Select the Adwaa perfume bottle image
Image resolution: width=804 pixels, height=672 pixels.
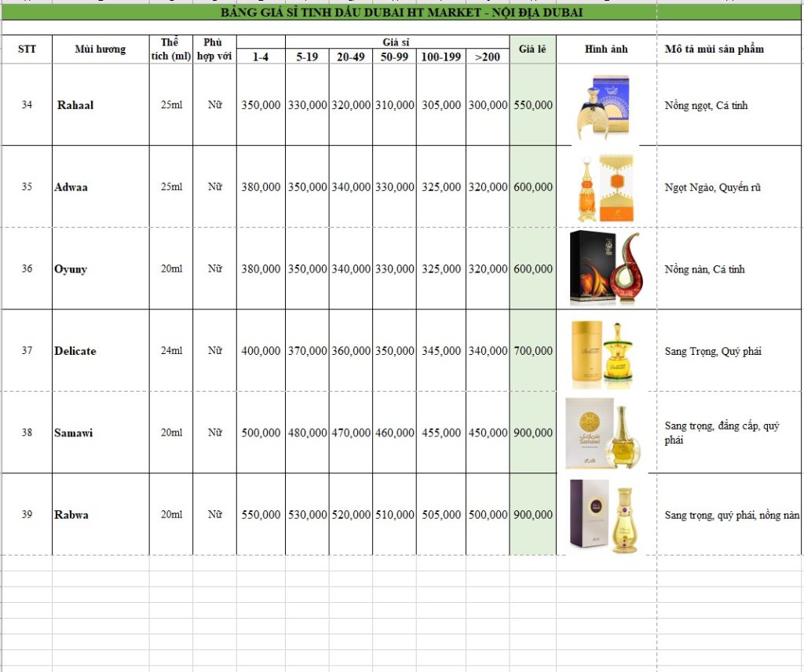point(605,188)
